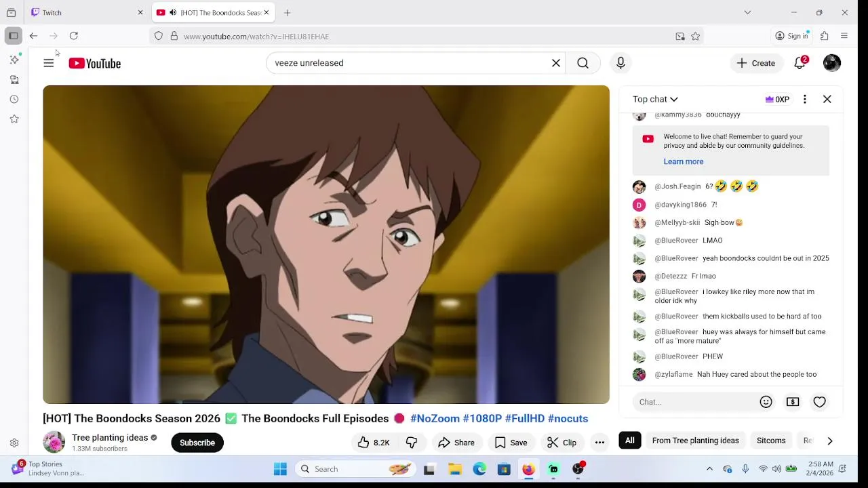The image size is (868, 488).
Task: Subscribe to Tree planting ideas
Action: click(197, 443)
